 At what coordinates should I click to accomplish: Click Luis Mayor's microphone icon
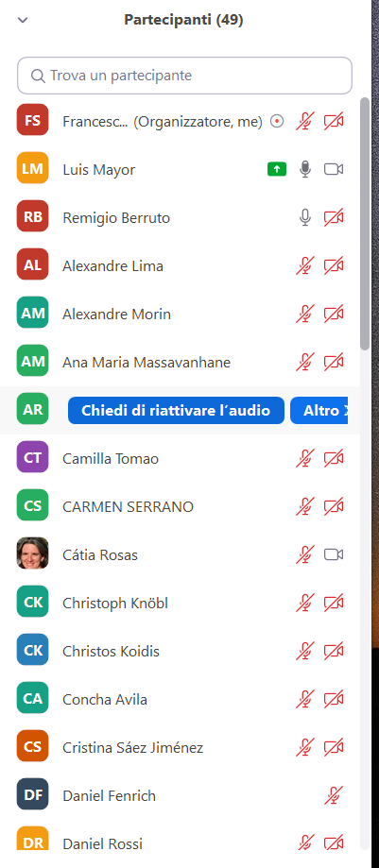click(305, 169)
